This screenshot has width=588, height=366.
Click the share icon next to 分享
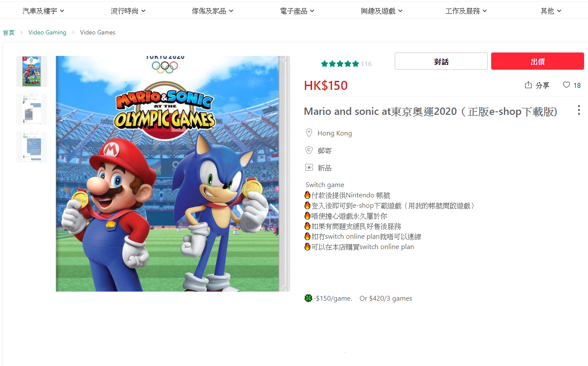click(x=528, y=85)
